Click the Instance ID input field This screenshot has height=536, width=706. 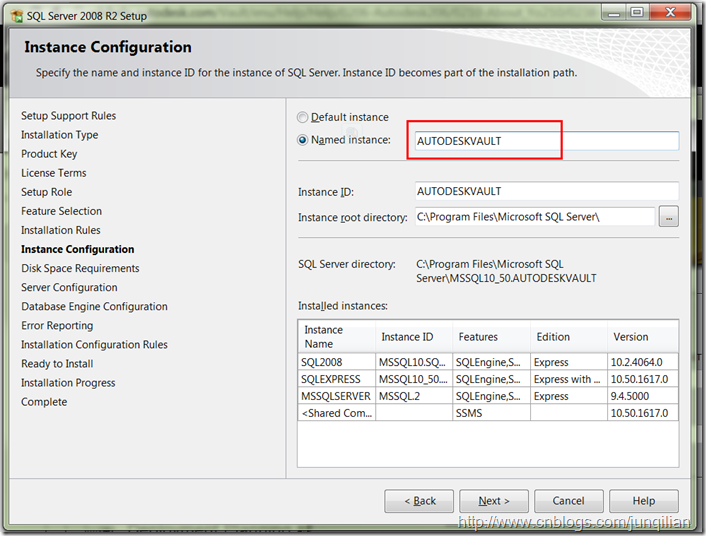pyautogui.click(x=547, y=191)
